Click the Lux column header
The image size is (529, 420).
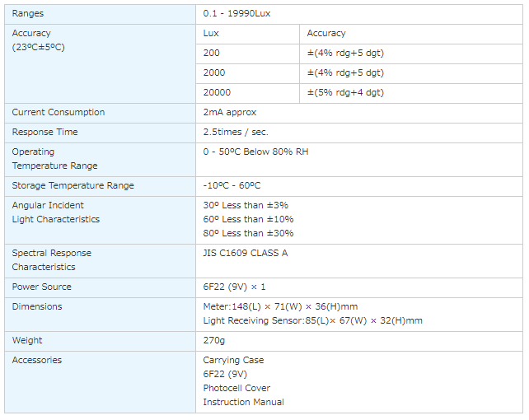tap(211, 34)
